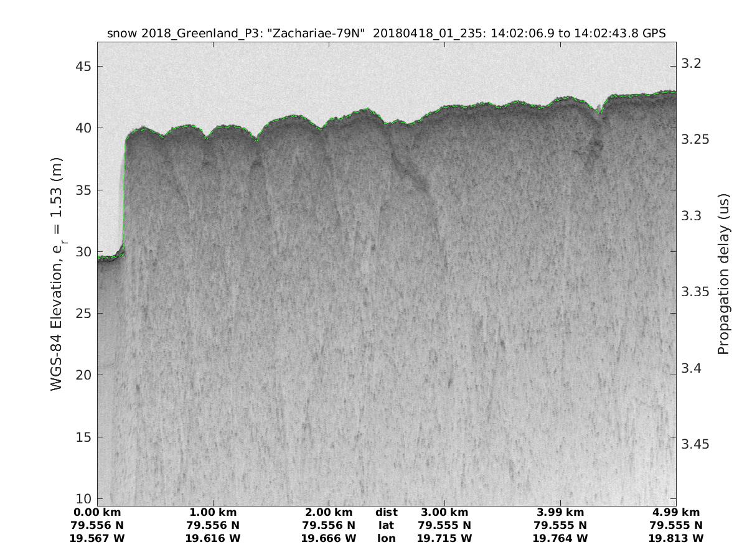The height and width of the screenshot is (560, 747).
Task: Click the latitude label above '19.715 W'
Action: [444, 525]
